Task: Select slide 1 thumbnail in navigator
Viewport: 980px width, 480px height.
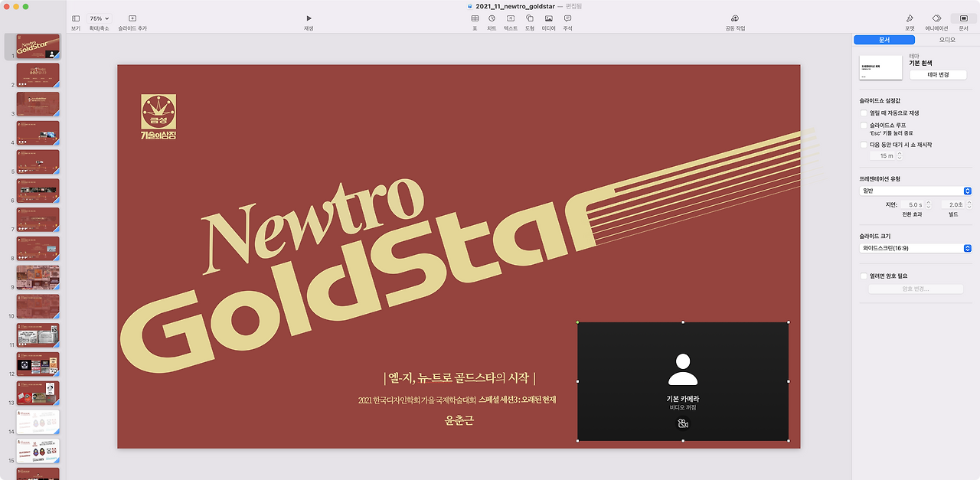Action: click(x=38, y=46)
